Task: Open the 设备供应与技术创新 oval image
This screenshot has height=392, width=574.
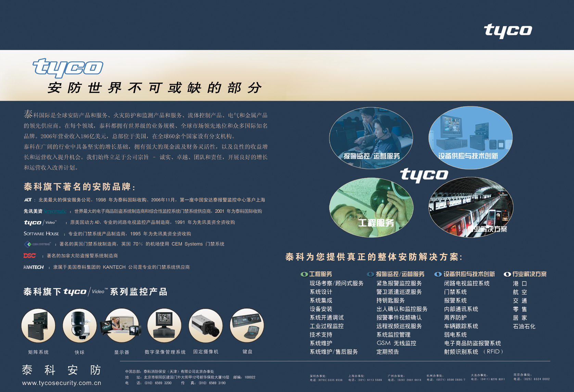Action: tap(470, 137)
